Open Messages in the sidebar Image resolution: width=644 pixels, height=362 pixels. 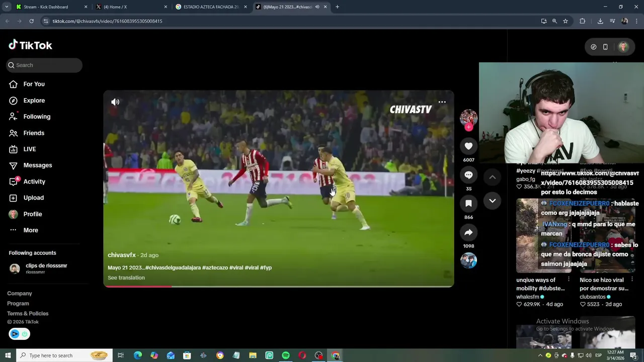point(38,165)
